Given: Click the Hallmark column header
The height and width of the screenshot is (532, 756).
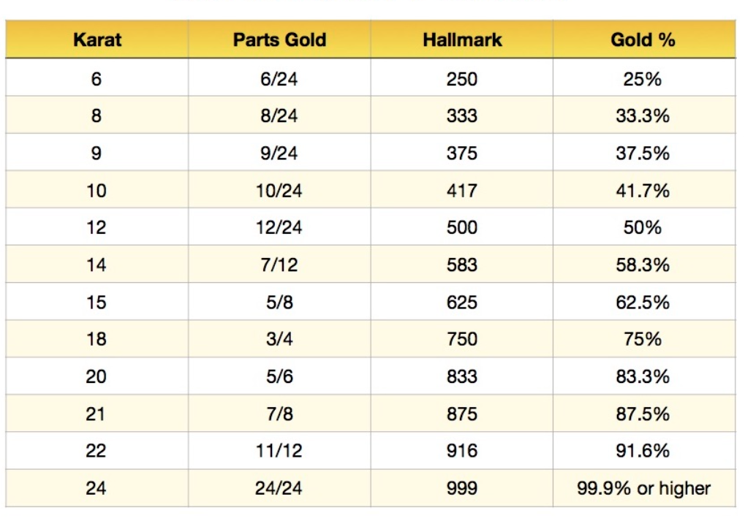Looking at the screenshot, I should [x=462, y=39].
